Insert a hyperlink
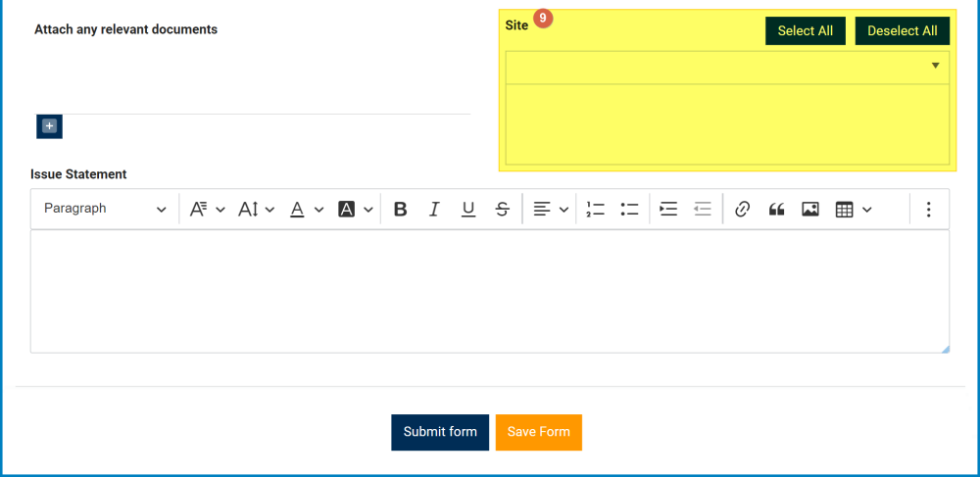The image size is (980, 477). click(743, 209)
